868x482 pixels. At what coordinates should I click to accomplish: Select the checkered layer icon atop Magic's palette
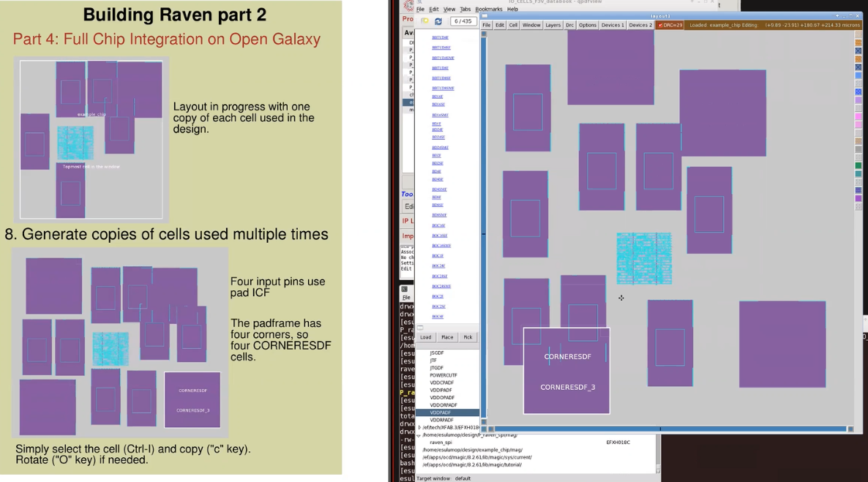coord(858,34)
